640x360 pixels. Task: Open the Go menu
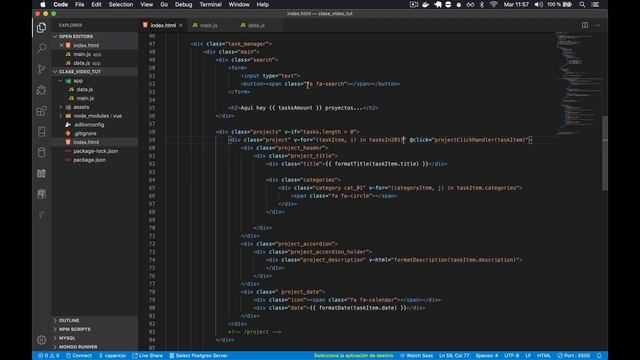tap(164, 4)
